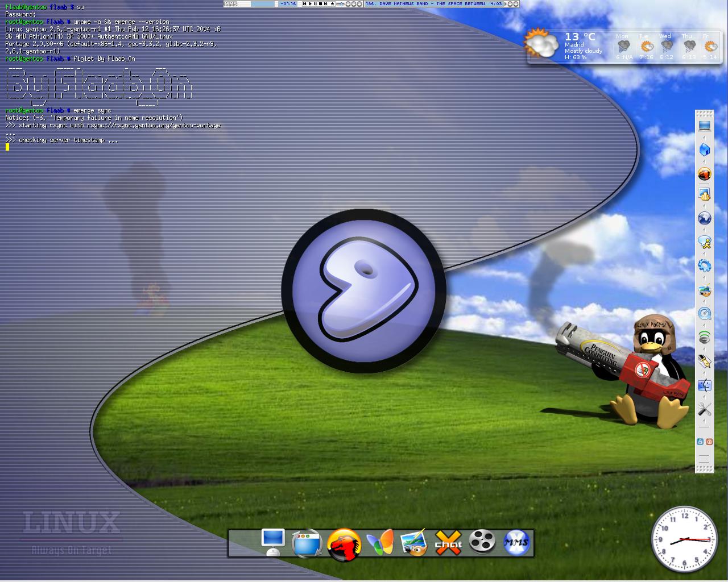Click previous track button in XMMS bar
The width and height of the screenshot is (728, 582).
tap(304, 3)
